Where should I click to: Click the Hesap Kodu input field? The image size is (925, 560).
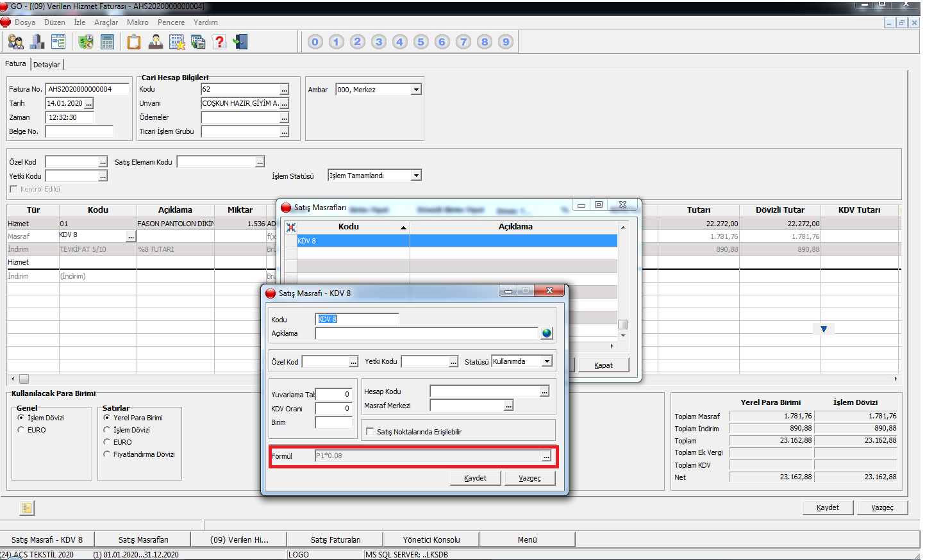click(485, 391)
